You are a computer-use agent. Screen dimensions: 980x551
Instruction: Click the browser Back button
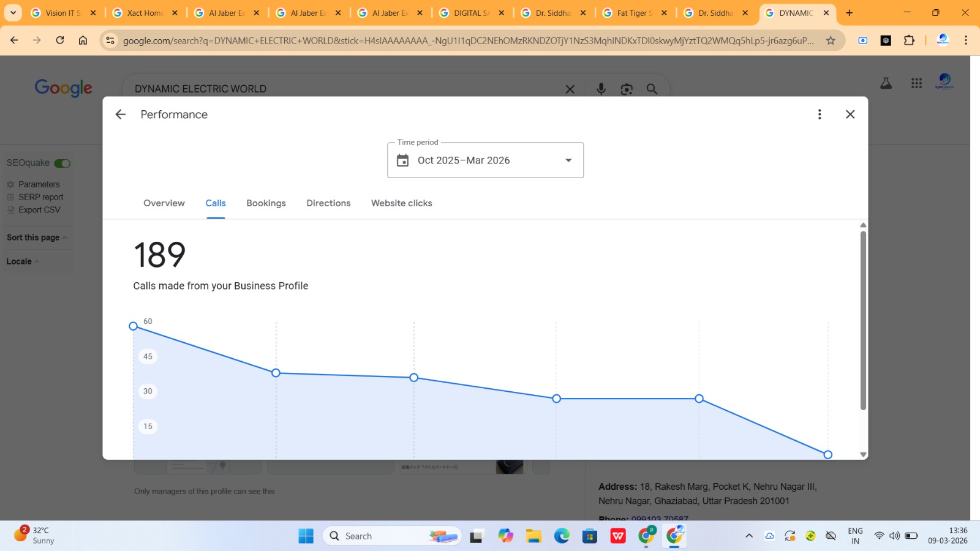pyautogui.click(x=14, y=40)
